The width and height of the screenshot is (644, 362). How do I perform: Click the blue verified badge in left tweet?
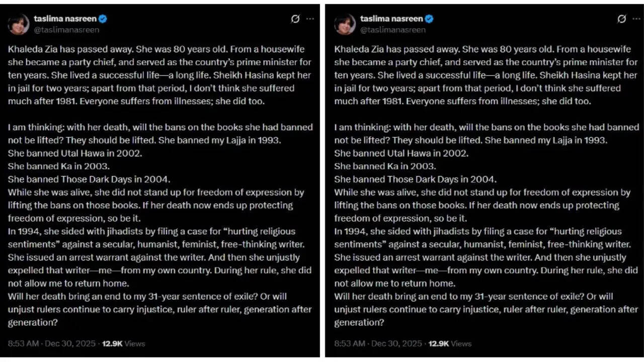103,19
